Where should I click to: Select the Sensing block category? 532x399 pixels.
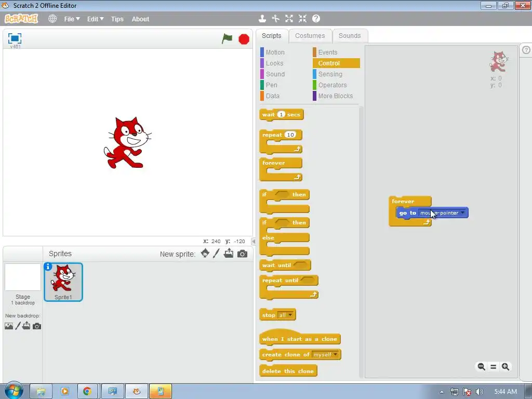point(330,74)
